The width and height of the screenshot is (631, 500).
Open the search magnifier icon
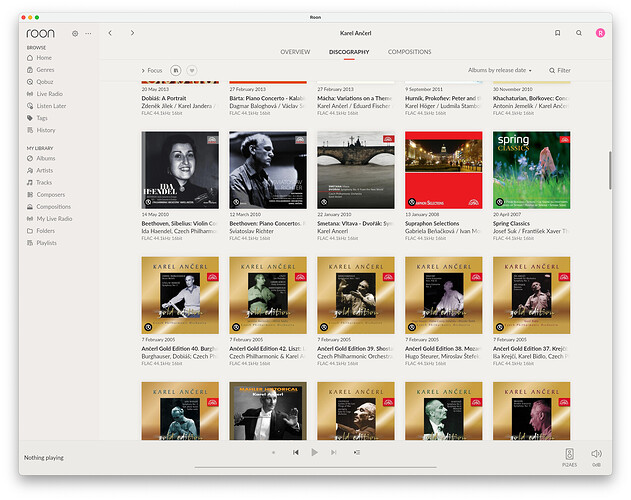pyautogui.click(x=579, y=33)
